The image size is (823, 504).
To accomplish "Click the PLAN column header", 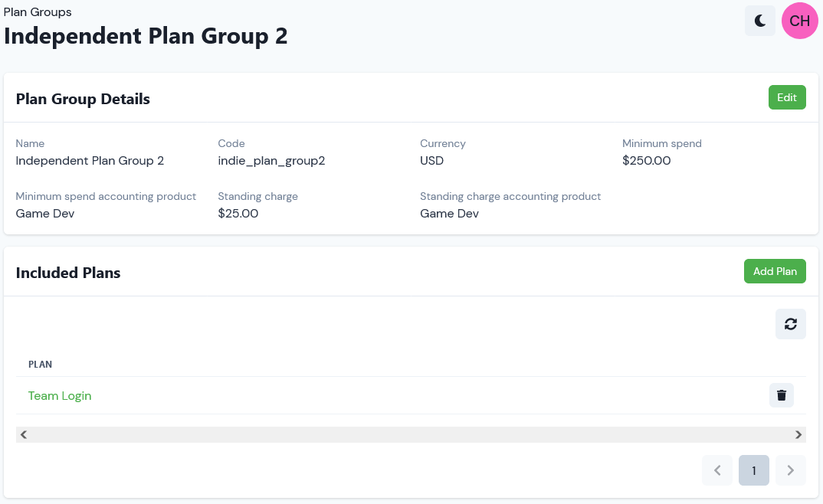I will click(x=40, y=365).
